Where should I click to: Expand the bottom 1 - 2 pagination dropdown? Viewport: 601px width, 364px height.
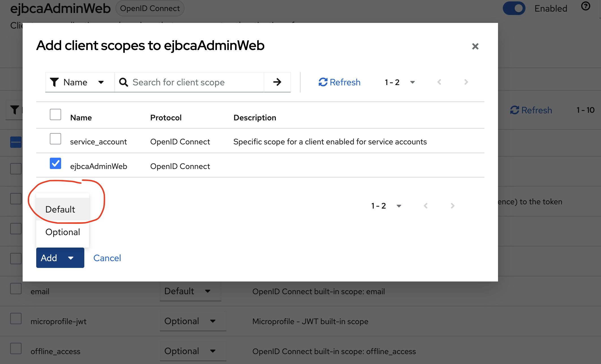tap(399, 206)
